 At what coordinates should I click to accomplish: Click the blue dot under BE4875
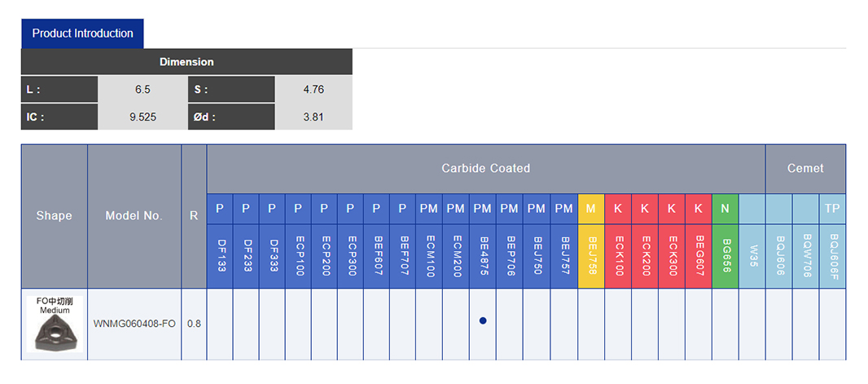[483, 321]
